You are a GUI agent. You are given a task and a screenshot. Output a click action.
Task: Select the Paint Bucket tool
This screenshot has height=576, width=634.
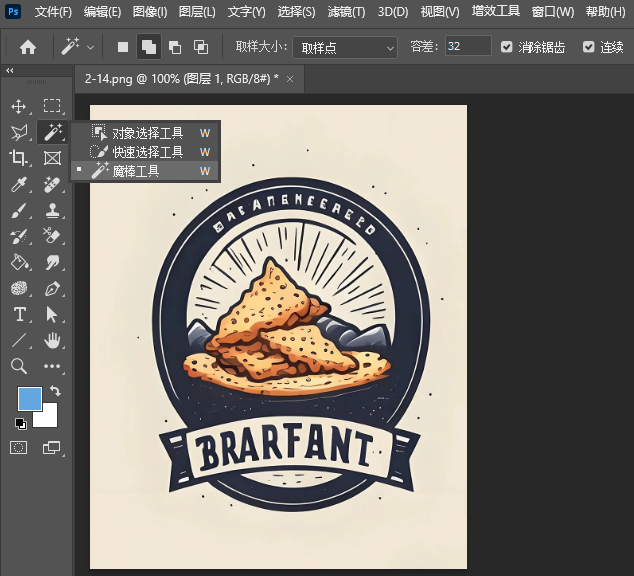click(18, 262)
